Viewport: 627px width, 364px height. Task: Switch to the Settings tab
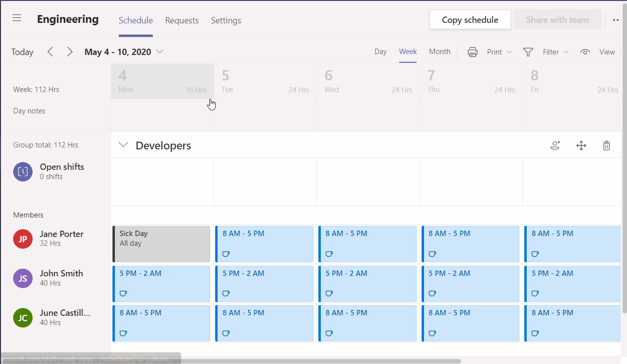point(226,20)
